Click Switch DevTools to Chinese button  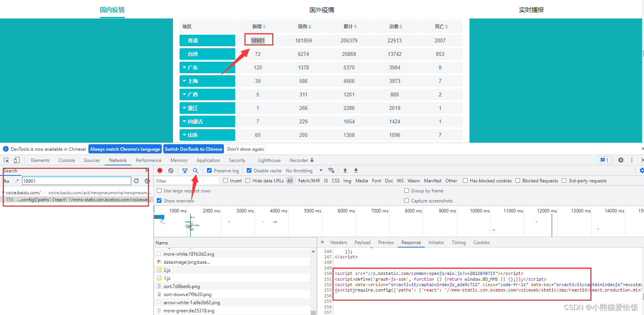click(193, 149)
